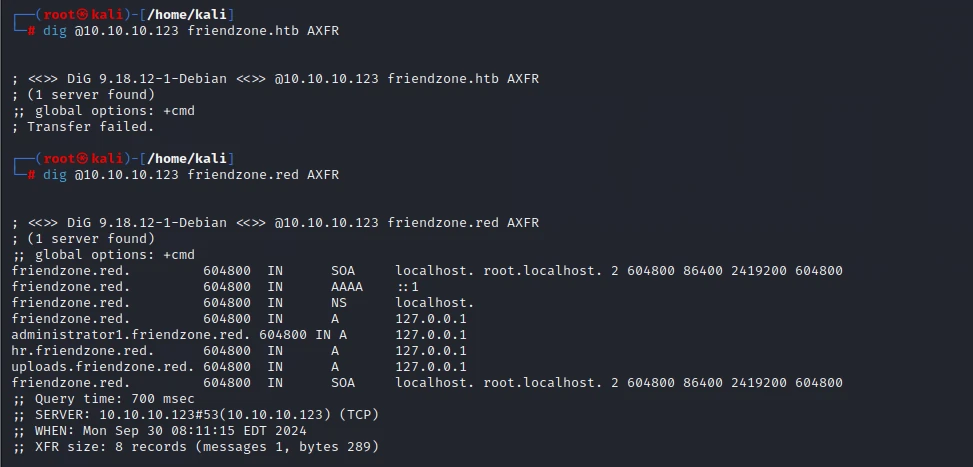Click the first /home/kali path
This screenshot has height=467, width=973.
click(x=187, y=14)
